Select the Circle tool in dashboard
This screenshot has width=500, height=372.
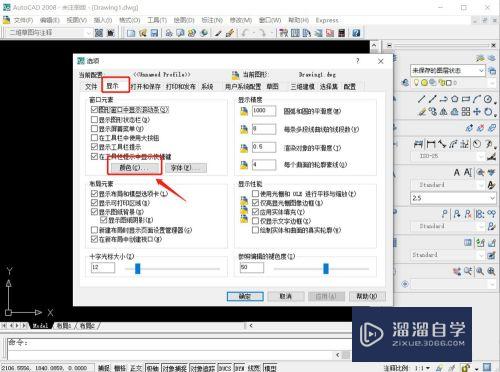click(x=488, y=99)
